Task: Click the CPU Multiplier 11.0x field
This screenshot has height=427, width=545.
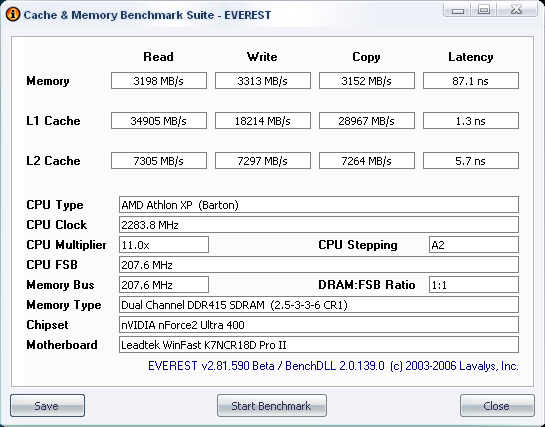Action: click(x=164, y=245)
